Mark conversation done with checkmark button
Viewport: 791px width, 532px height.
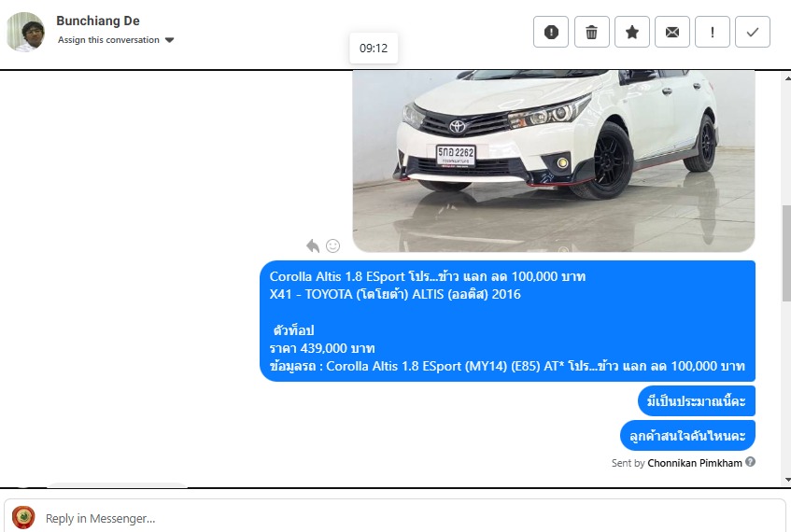(x=753, y=32)
